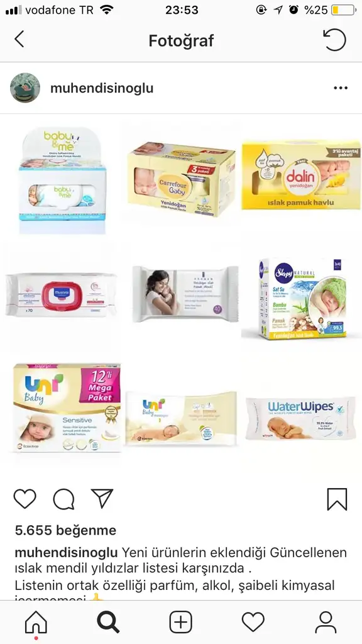Screen dimensions: 362x644
Task: Open activity heart tab in bottom bar
Action: pos(253,622)
